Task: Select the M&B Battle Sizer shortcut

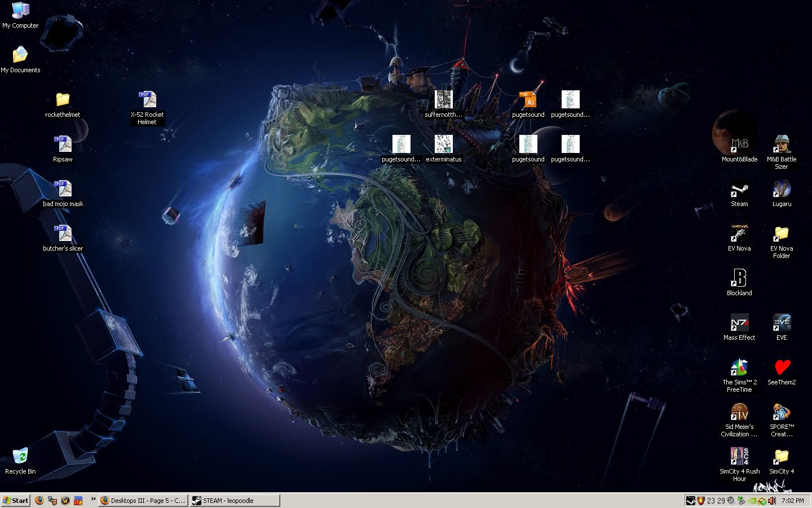Action: pyautogui.click(x=782, y=152)
